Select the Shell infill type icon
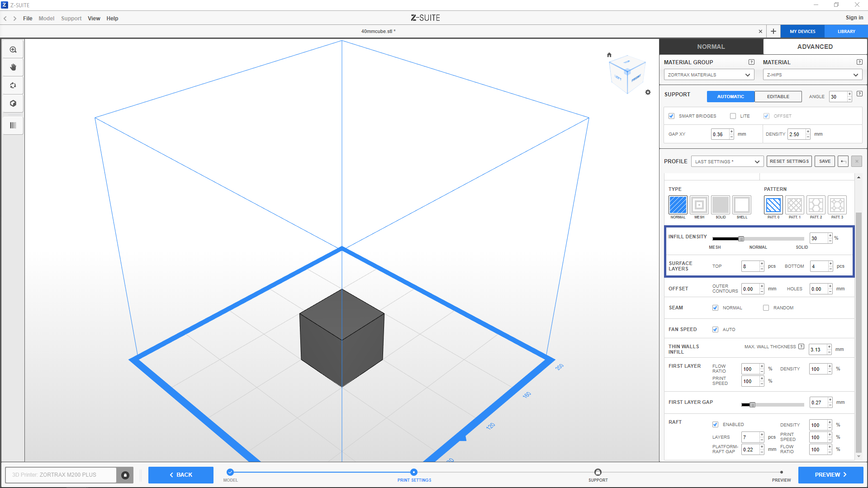This screenshot has height=488, width=868. coord(741,205)
